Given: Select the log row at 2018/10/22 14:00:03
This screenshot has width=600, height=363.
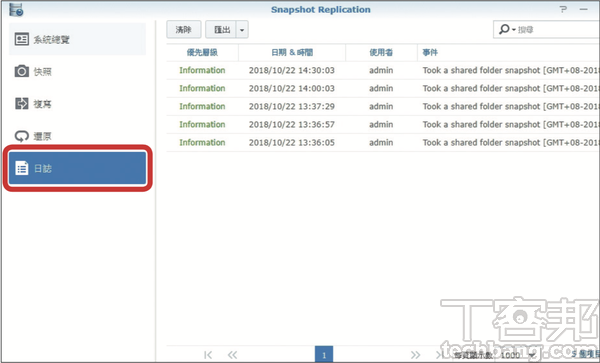Looking at the screenshot, I should point(383,88).
